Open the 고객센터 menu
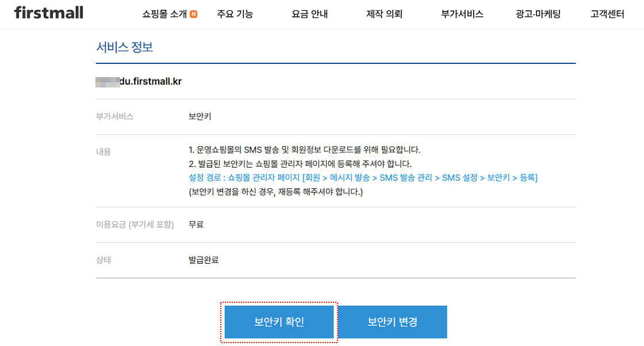This screenshot has width=644, height=346. (x=607, y=14)
